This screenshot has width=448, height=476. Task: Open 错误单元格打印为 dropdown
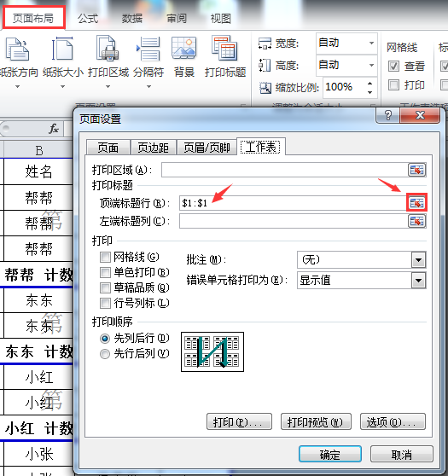pos(418,280)
